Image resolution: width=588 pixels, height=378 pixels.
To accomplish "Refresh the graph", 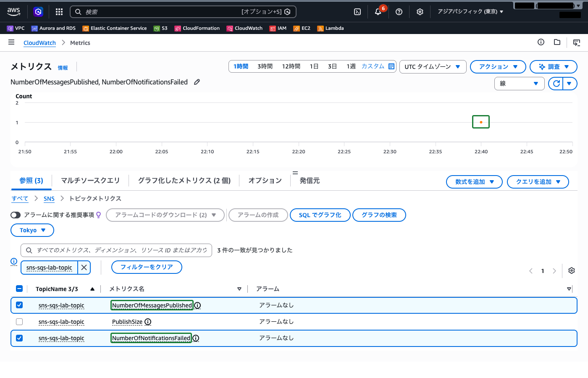I will [x=556, y=84].
